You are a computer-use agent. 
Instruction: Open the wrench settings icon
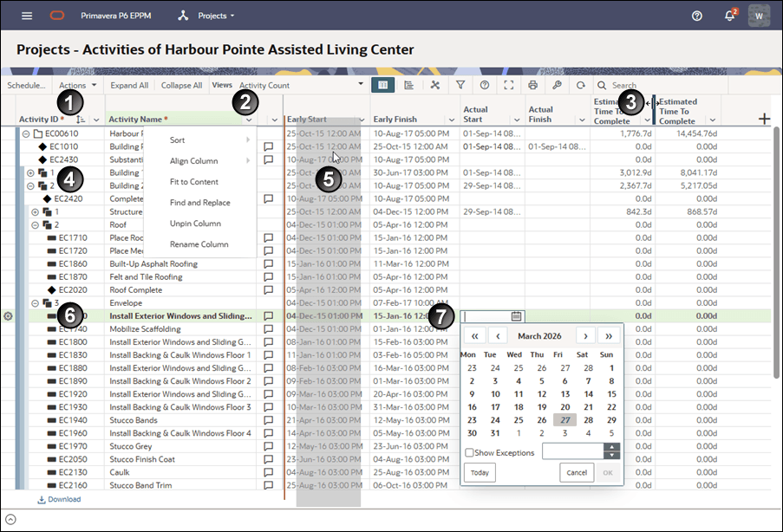557,85
